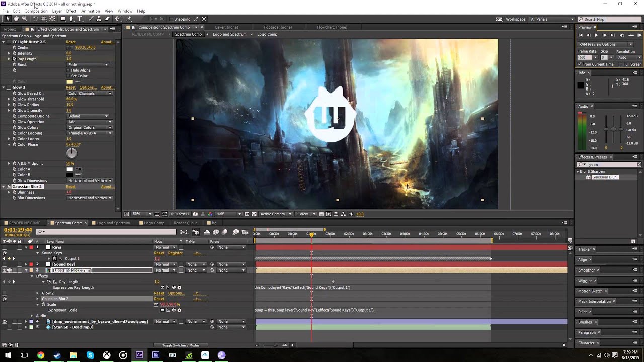This screenshot has width=644, height=362.
Task: Select the Horizontal Type tool
Action: click(x=80, y=19)
